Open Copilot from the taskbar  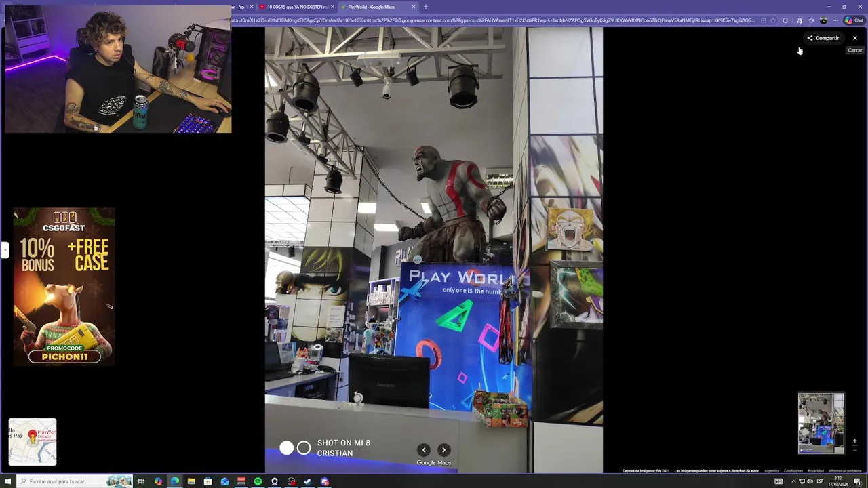(158, 481)
